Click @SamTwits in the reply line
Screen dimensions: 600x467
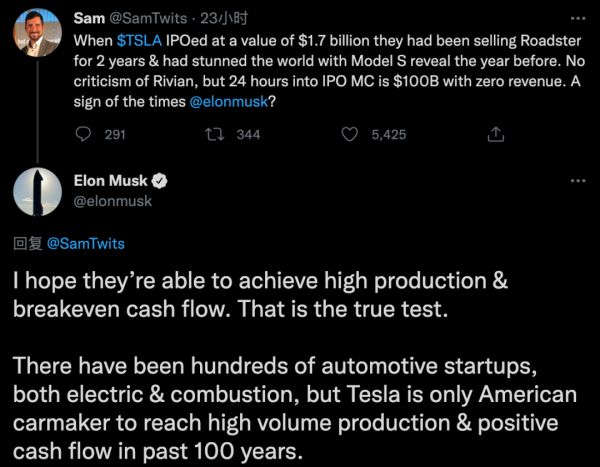pos(85,243)
